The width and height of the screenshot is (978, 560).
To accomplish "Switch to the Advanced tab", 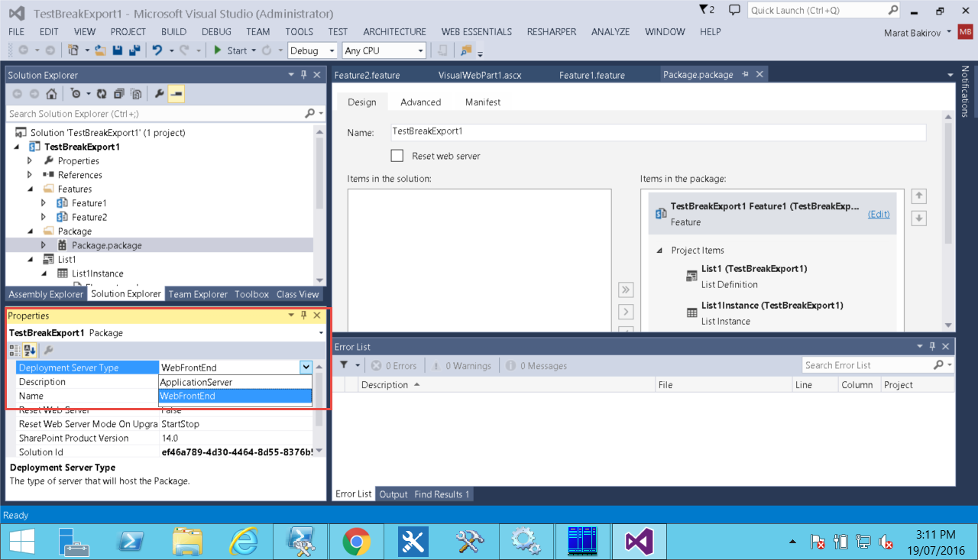I will point(421,102).
